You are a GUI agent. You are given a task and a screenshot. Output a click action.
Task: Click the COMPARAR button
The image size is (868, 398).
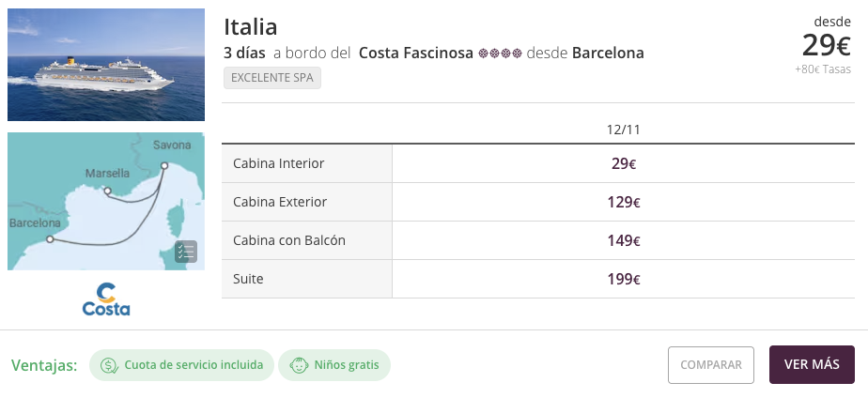point(711,365)
